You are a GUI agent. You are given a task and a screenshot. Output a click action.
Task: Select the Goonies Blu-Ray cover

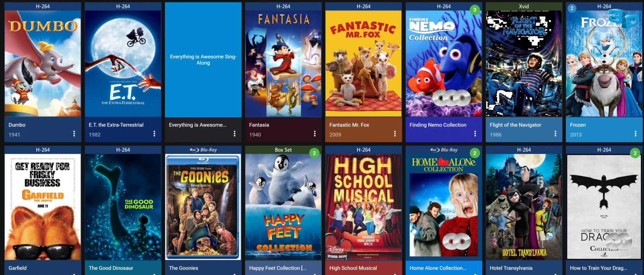[x=203, y=207]
